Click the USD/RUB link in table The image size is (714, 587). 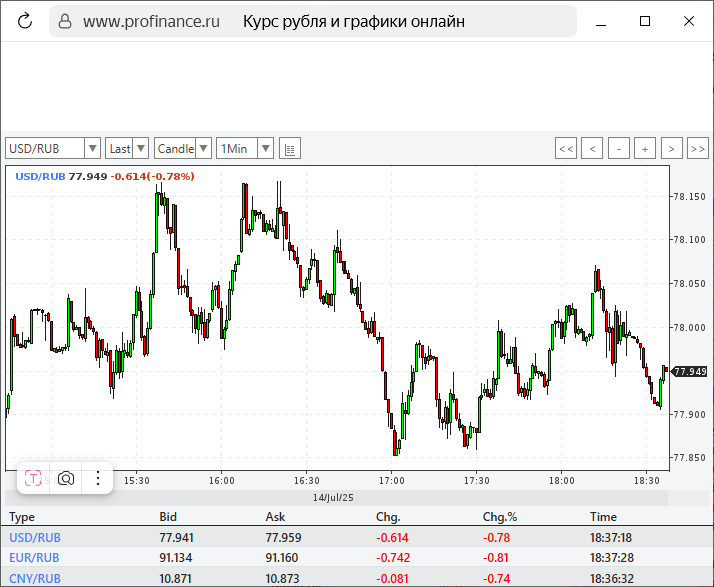coord(35,537)
